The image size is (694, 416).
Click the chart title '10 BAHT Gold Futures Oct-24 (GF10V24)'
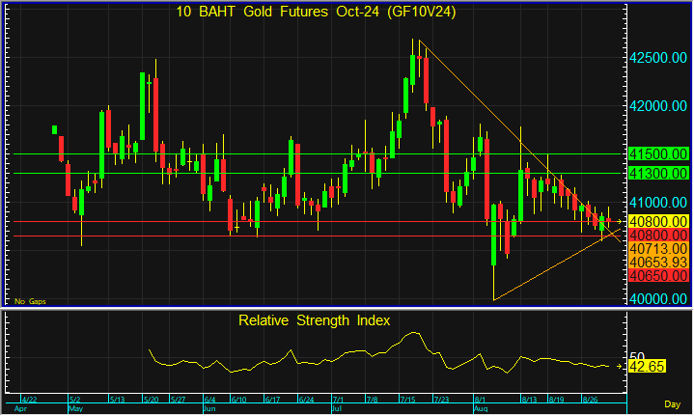click(316, 12)
